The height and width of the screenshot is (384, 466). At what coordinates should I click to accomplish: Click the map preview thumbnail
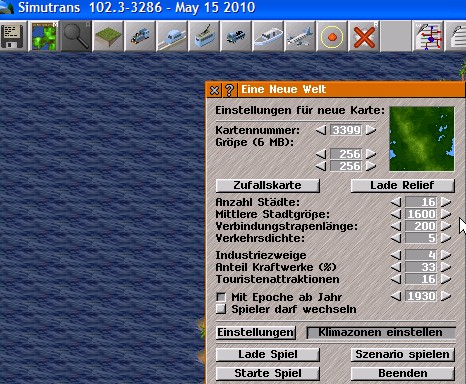coord(422,139)
